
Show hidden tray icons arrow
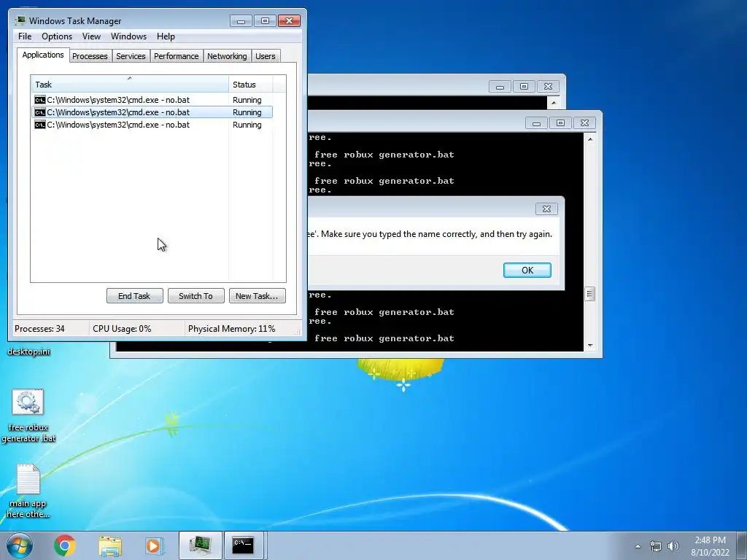click(x=638, y=546)
